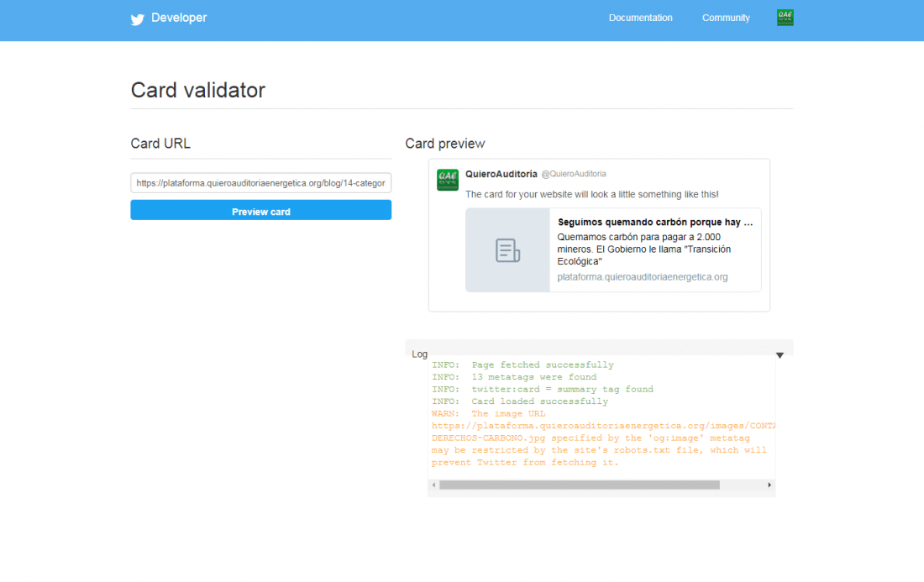Click log line 'Card loaded successfully'

click(x=520, y=401)
